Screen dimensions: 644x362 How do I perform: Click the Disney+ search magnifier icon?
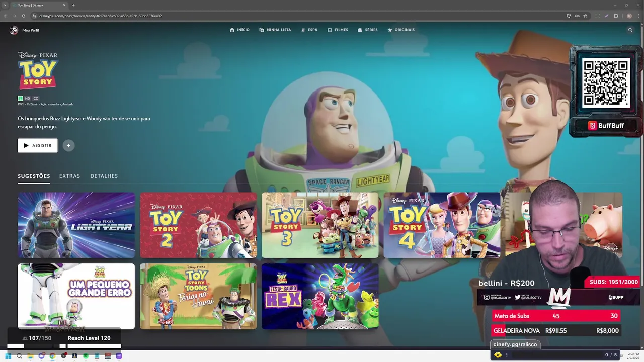pyautogui.click(x=630, y=30)
